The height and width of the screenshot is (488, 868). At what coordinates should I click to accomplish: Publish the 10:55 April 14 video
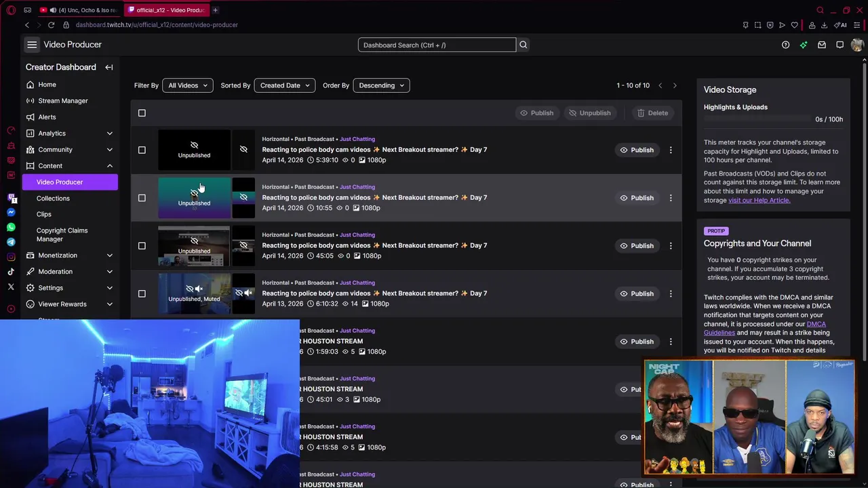click(x=637, y=198)
